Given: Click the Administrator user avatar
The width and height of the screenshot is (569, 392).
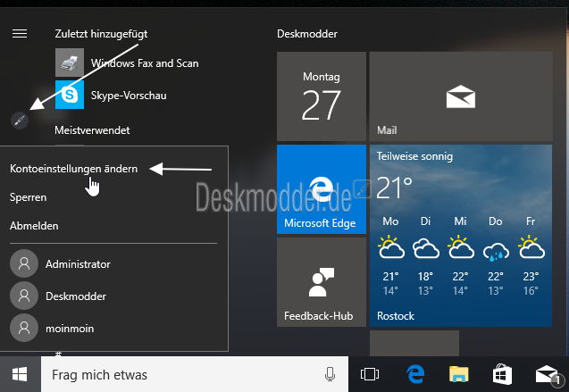Looking at the screenshot, I should 24,263.
